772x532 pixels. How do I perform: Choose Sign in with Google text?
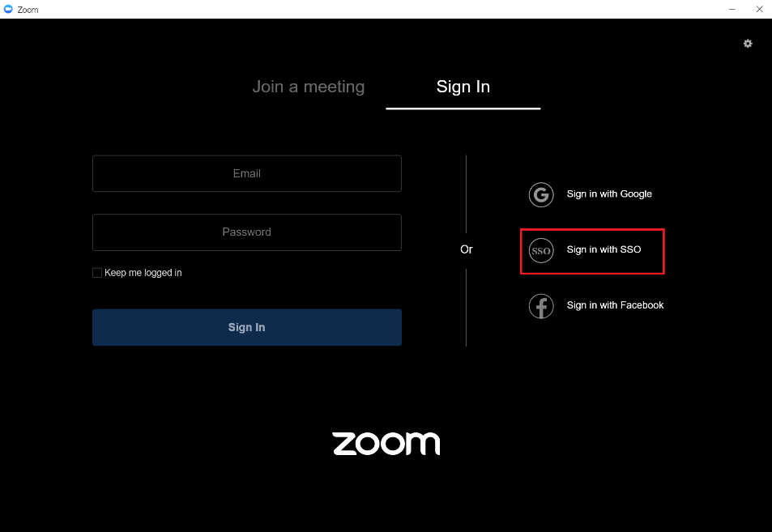(609, 194)
